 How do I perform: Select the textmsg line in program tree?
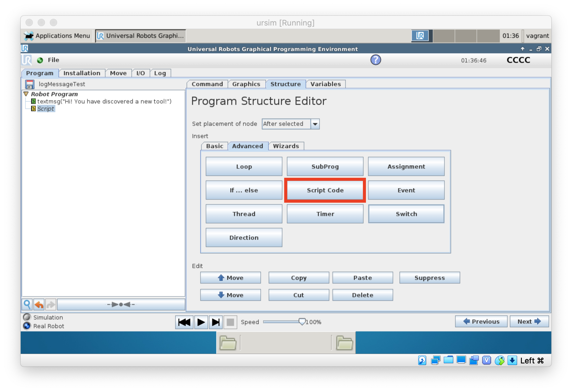coord(104,101)
